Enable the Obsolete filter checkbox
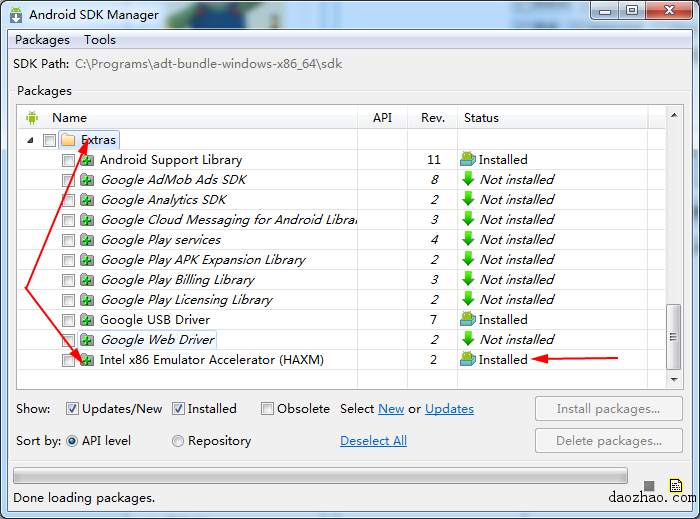700x519 pixels. 267,408
